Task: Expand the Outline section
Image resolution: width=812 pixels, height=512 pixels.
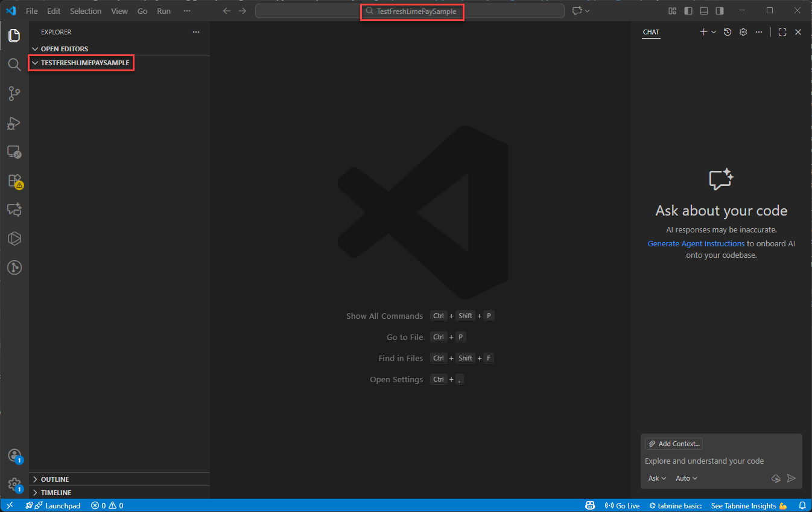Action: (x=54, y=479)
